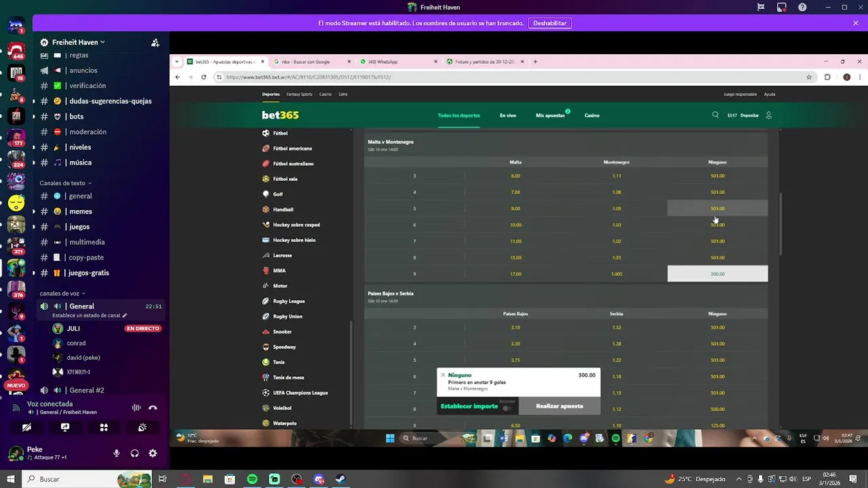The width and height of the screenshot is (868, 488).
Task: Open the memes text channel
Action: point(98,211)
